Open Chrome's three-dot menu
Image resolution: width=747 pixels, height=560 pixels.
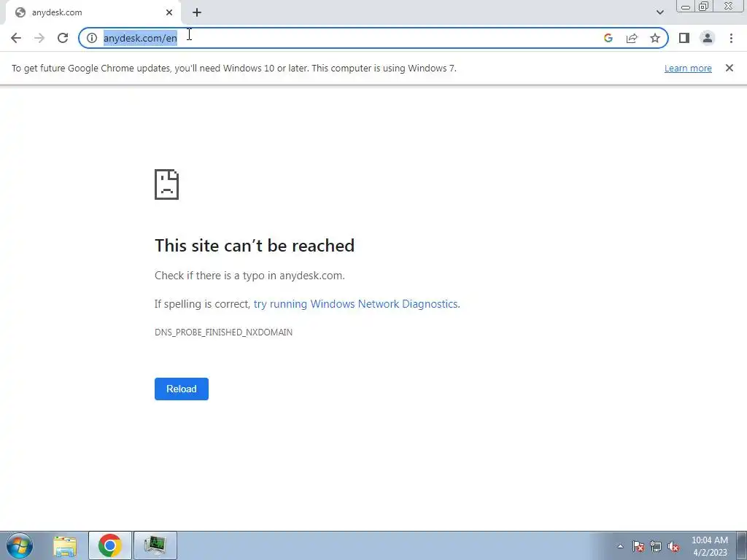[x=731, y=38]
